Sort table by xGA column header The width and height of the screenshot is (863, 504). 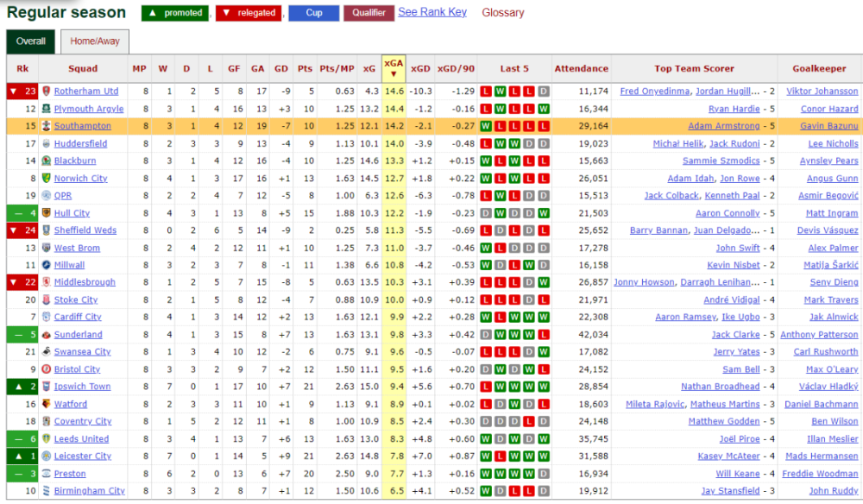tap(394, 68)
